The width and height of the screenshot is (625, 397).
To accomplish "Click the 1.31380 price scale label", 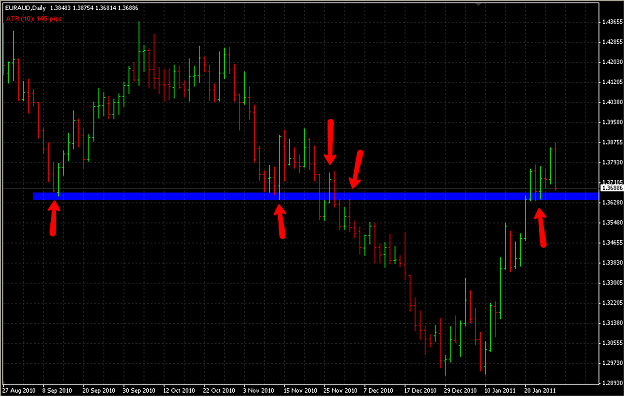I will pos(612,322).
